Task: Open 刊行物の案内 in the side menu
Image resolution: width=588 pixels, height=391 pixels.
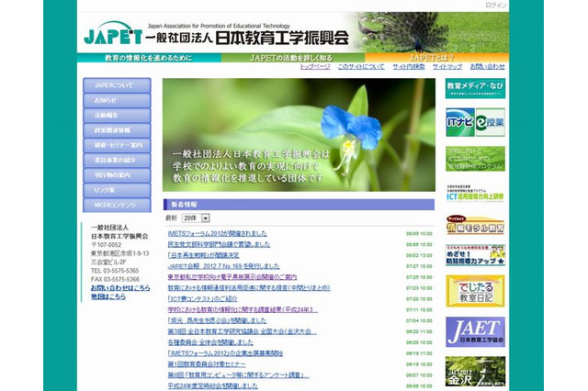Action: point(117,175)
